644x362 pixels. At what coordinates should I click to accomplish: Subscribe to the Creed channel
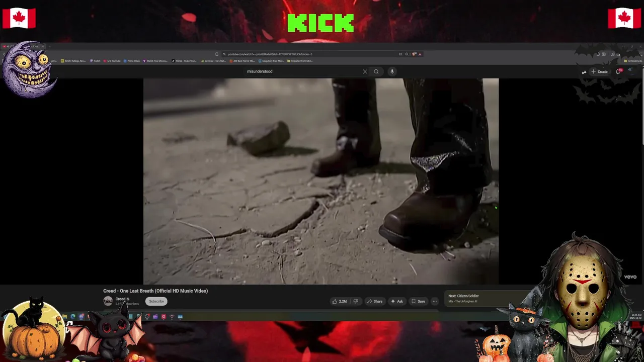[x=156, y=301]
